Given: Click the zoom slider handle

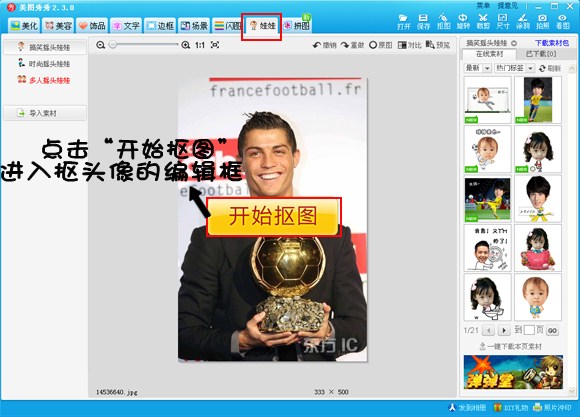Looking at the screenshot, I should pos(113,45).
